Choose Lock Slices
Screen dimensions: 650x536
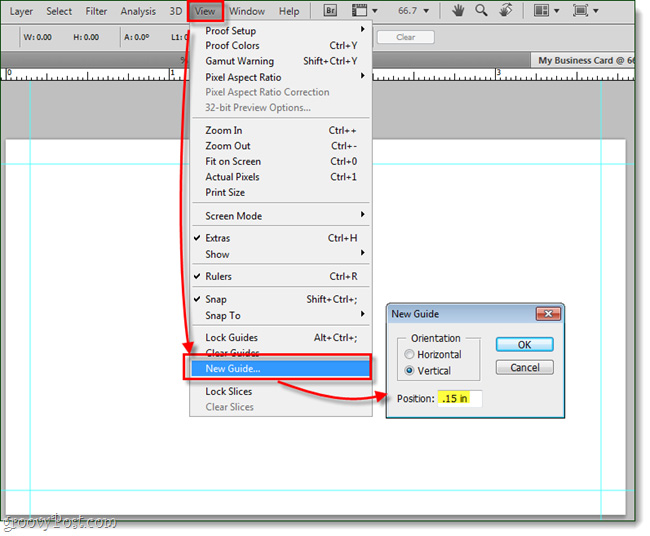click(x=281, y=391)
